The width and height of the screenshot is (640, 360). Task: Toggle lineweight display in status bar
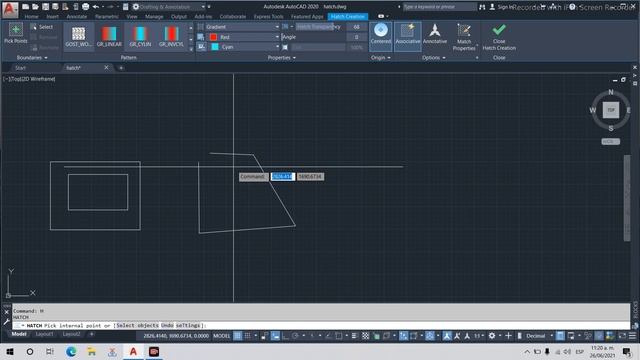click(354, 336)
